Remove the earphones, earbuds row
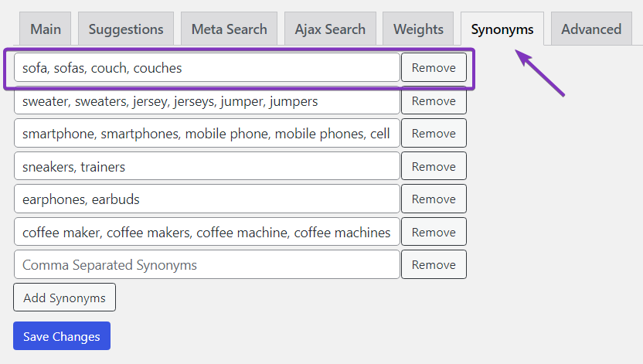 coord(434,199)
